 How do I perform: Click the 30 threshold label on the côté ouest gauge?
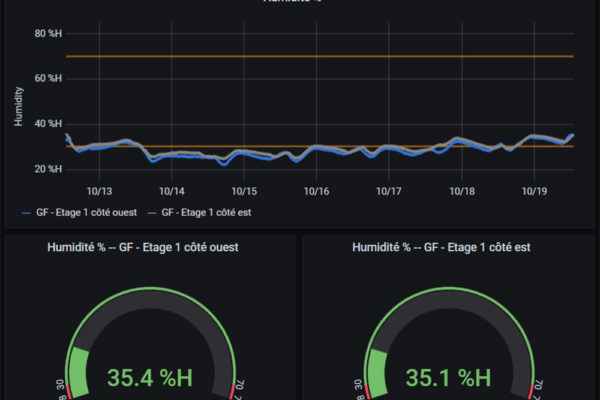pos(60,385)
